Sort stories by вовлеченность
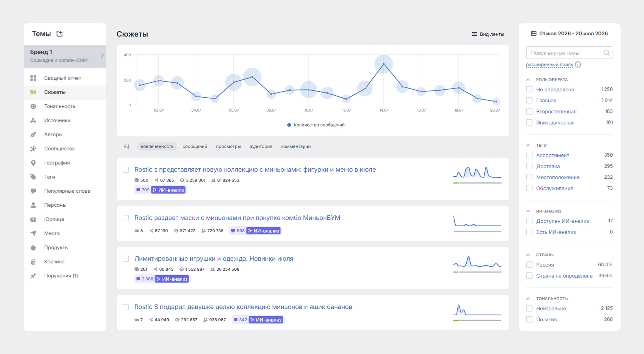Viewport: 644px width, 354px height. (x=157, y=146)
